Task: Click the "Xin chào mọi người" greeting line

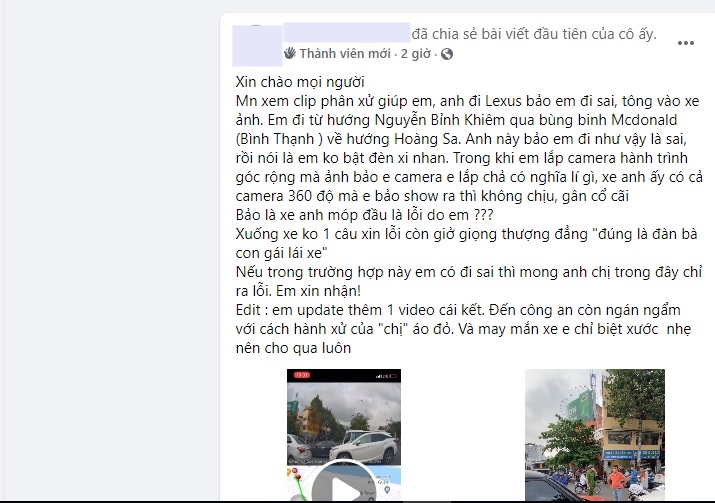Action: click(x=300, y=82)
